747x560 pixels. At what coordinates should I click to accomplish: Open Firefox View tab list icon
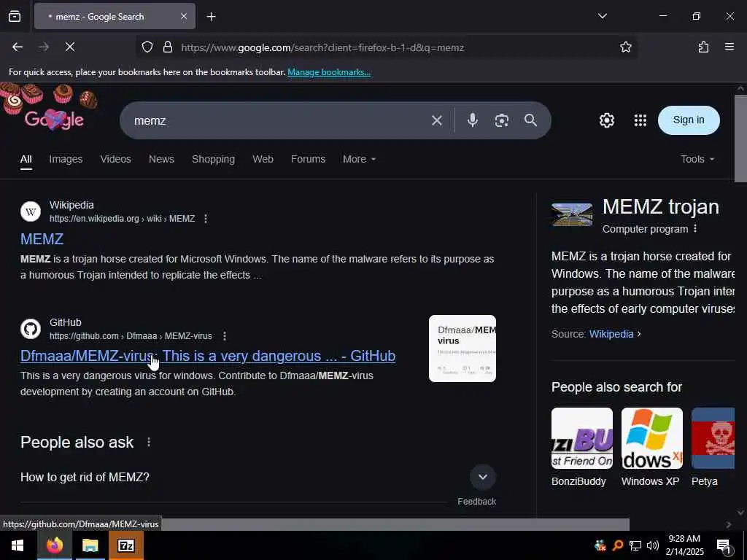click(x=15, y=17)
